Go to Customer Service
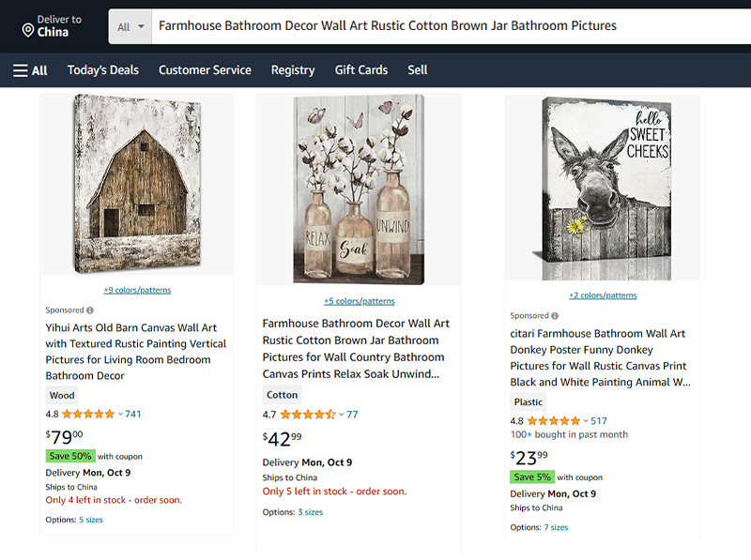This screenshot has height=560, width=751. pyautogui.click(x=205, y=70)
